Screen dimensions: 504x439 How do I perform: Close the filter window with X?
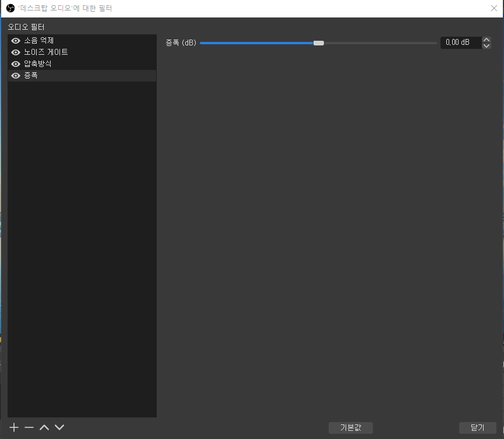[494, 8]
